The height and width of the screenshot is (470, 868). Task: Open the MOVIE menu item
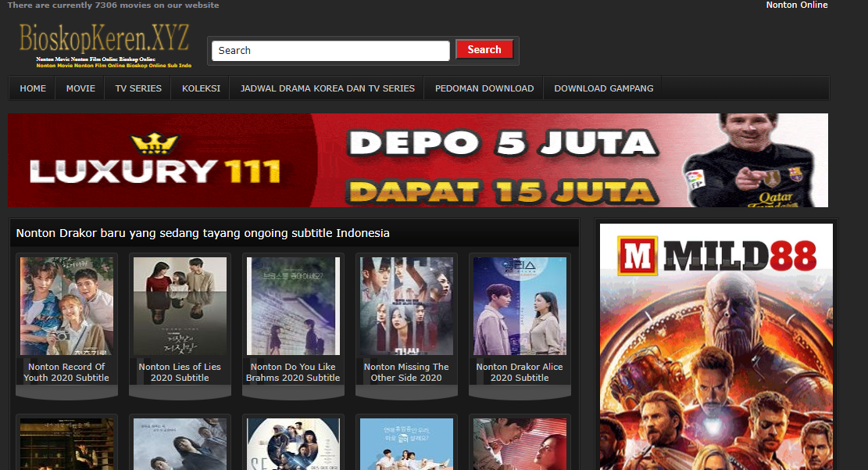[80, 88]
